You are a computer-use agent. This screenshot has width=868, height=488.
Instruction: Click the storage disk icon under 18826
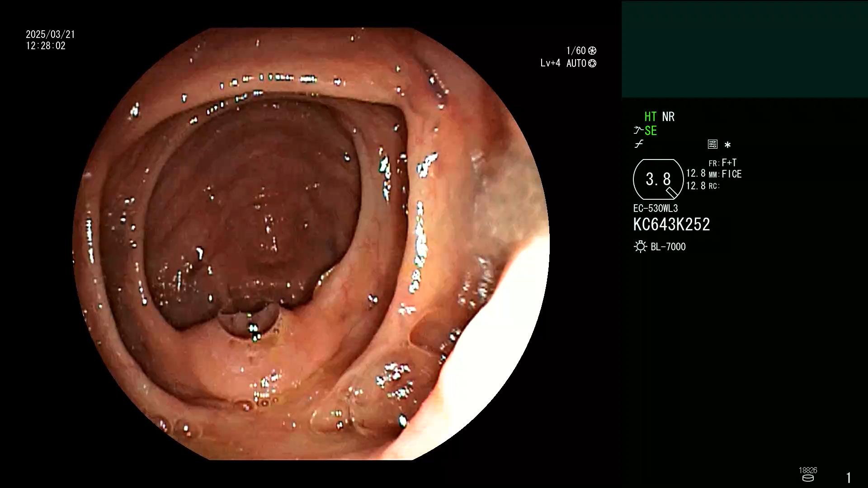808,478
